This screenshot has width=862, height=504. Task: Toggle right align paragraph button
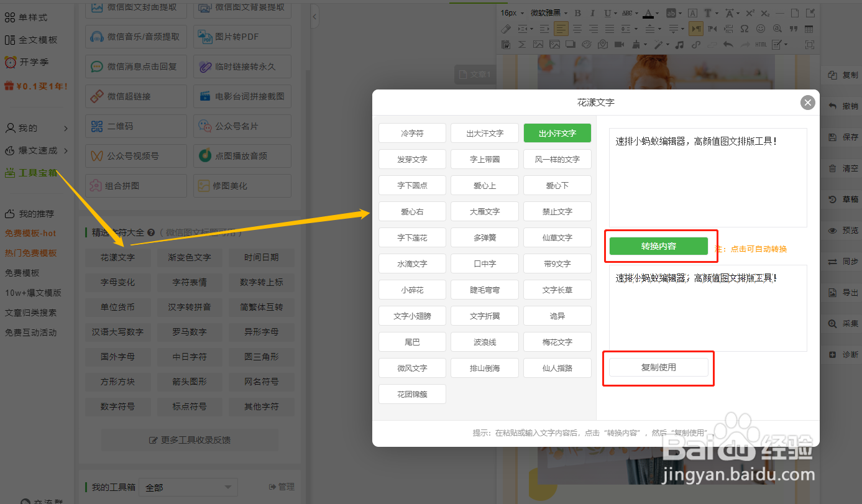click(x=594, y=29)
